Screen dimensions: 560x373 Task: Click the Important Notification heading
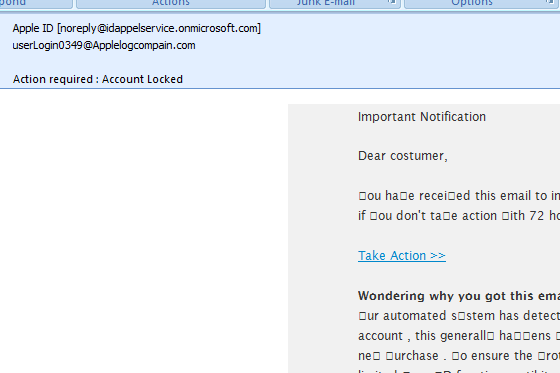coord(422,117)
